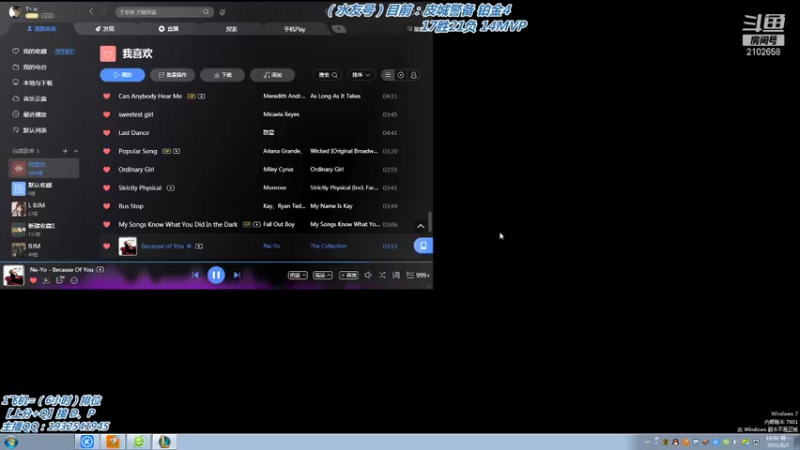Switch to the 手机Play tab
The height and width of the screenshot is (450, 800).
[x=294, y=29]
